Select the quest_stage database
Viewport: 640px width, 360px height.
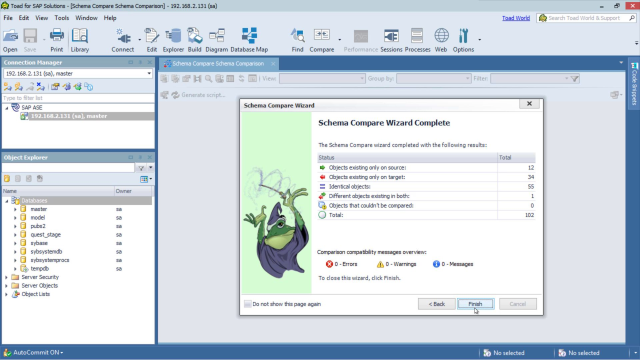45,235
